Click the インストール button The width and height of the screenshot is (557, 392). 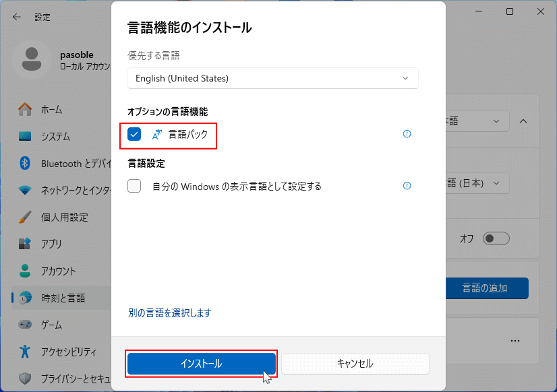(201, 364)
